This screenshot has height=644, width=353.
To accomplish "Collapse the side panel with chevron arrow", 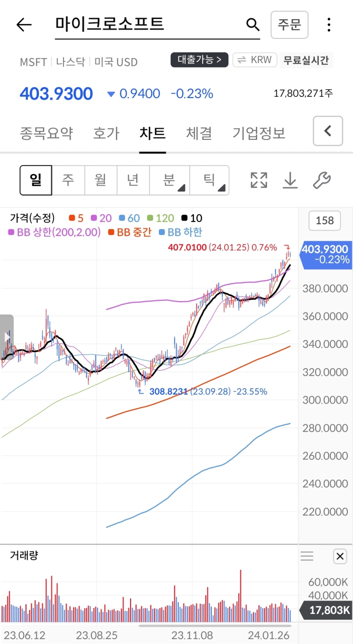I will pyautogui.click(x=328, y=131).
